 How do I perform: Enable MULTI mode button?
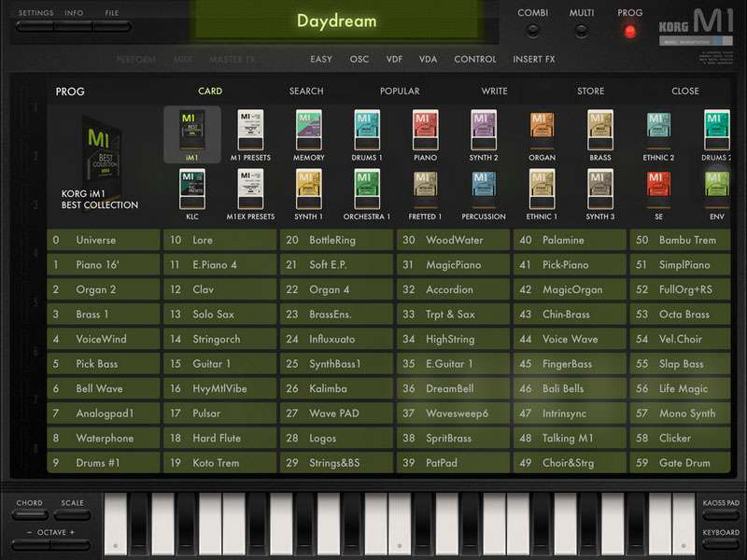(x=581, y=30)
